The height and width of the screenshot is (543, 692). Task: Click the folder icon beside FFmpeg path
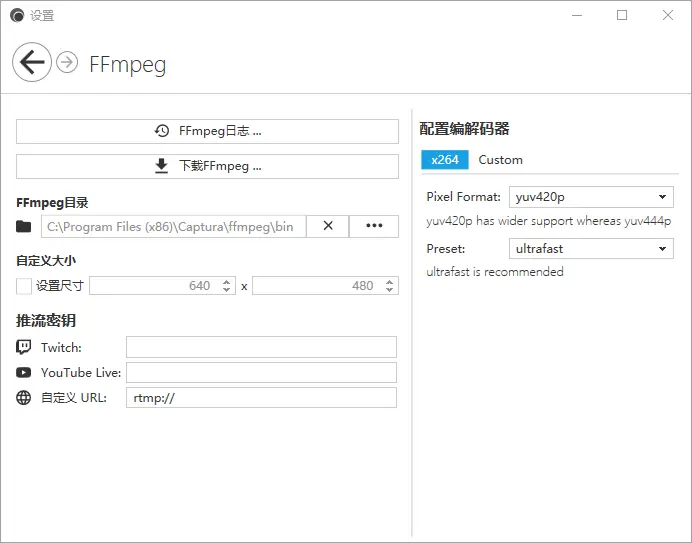coord(23,226)
